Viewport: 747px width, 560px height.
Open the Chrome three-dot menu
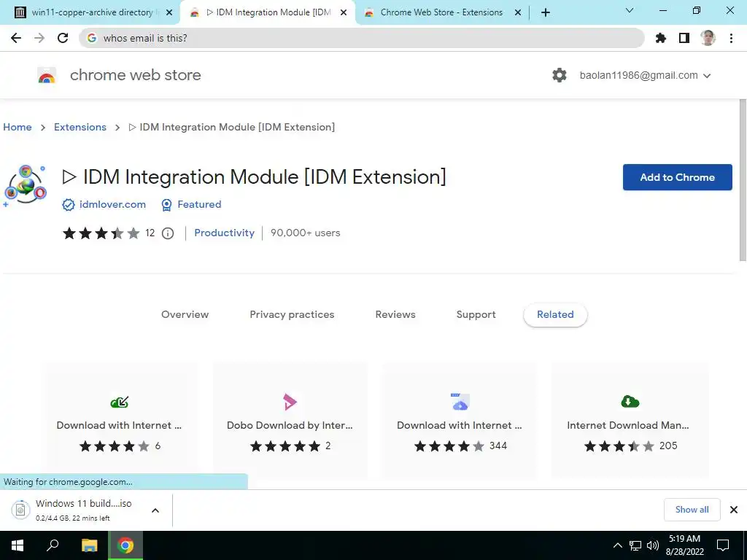tap(731, 38)
